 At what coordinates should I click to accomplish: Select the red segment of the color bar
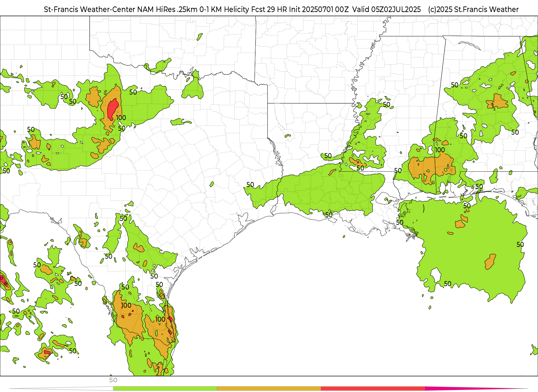coord(373,389)
